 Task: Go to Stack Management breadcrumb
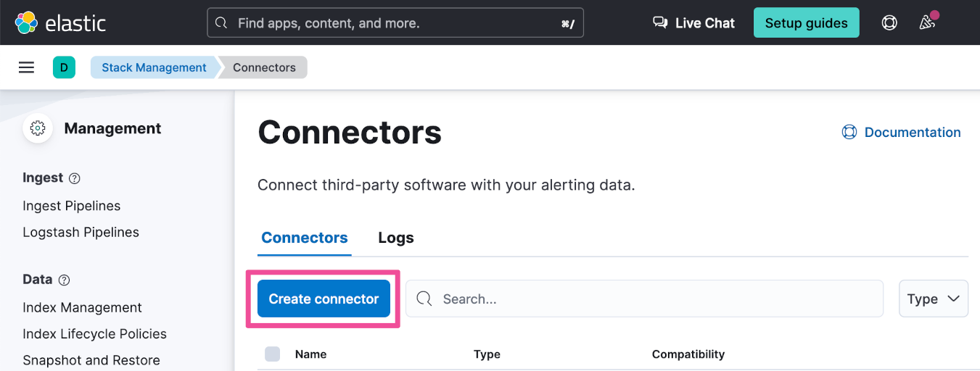pyautogui.click(x=154, y=67)
